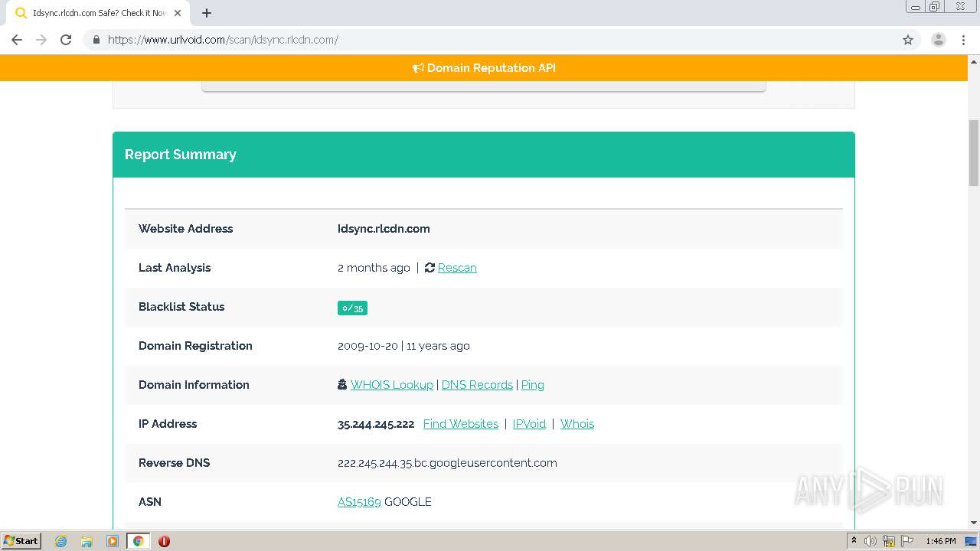Open Chrome profile avatar menu
This screenshot has width=980, height=551.
click(x=938, y=40)
